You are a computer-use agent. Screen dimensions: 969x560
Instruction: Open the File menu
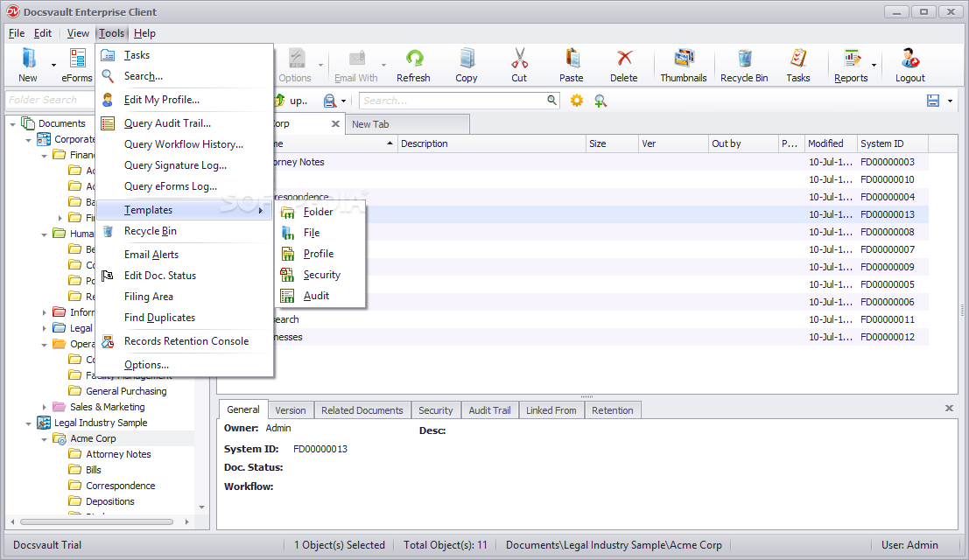tap(17, 33)
